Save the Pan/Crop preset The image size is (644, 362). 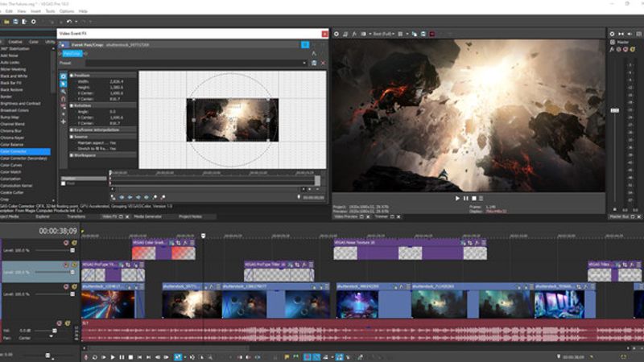coord(314,63)
